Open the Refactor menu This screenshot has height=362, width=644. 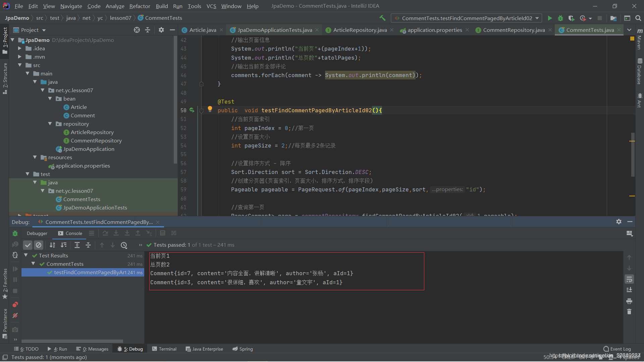click(x=140, y=6)
